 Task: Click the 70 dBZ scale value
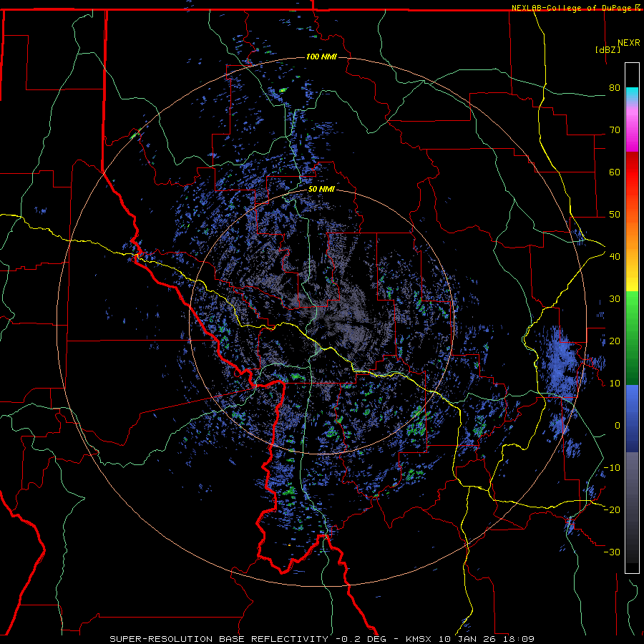(x=615, y=130)
